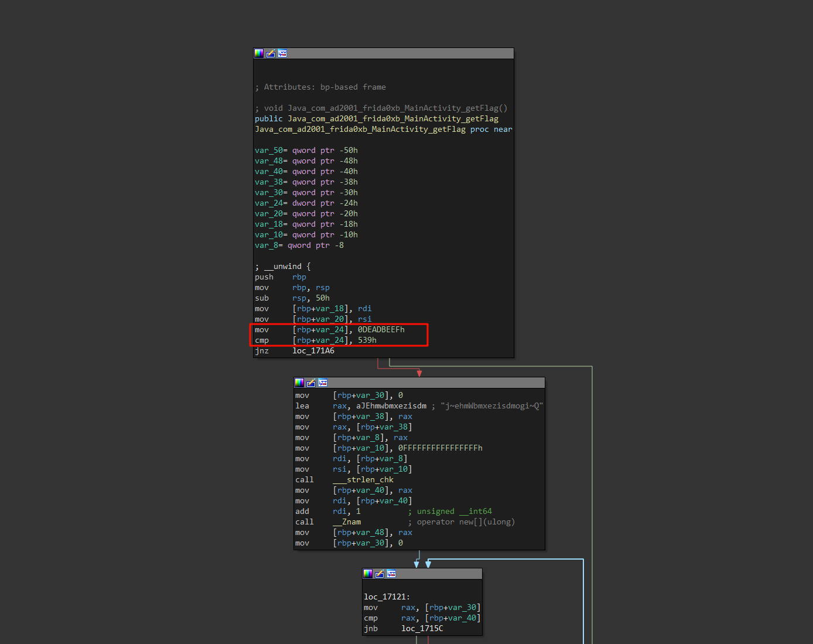Click the node color icon on getFlag block

coord(259,53)
